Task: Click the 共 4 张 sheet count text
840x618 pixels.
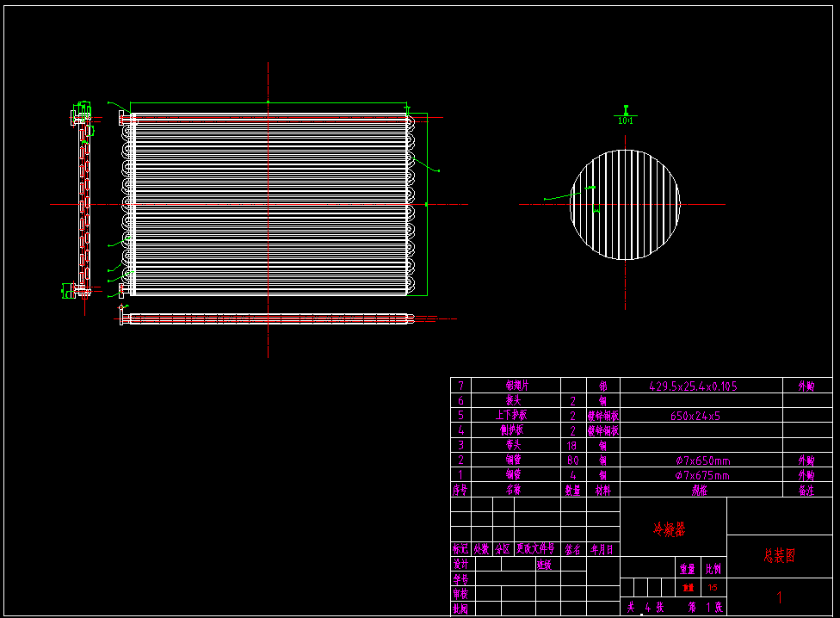Action: coord(645,608)
